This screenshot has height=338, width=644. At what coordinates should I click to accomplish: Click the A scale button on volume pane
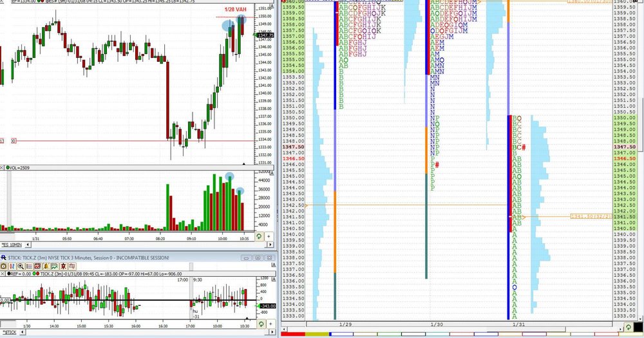coord(272,173)
